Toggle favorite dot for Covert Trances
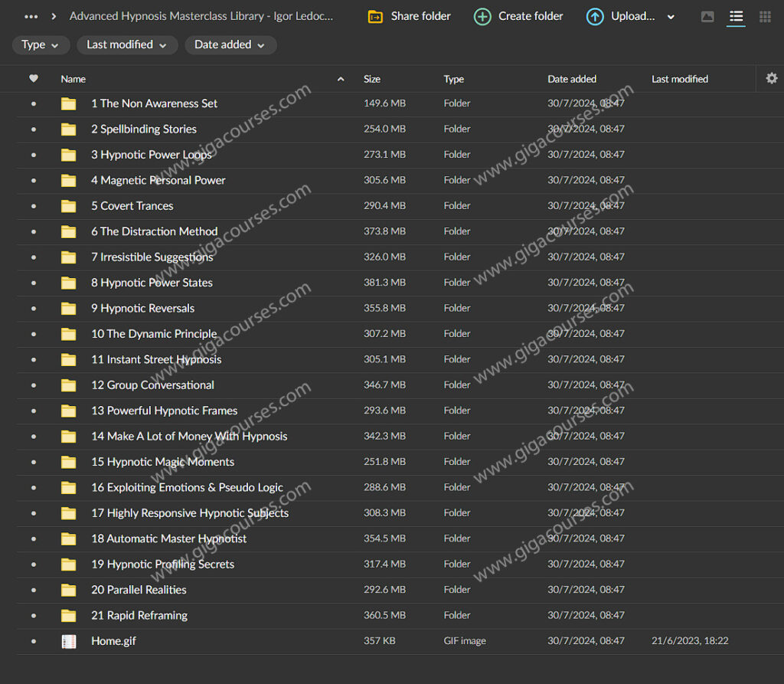 click(x=33, y=206)
